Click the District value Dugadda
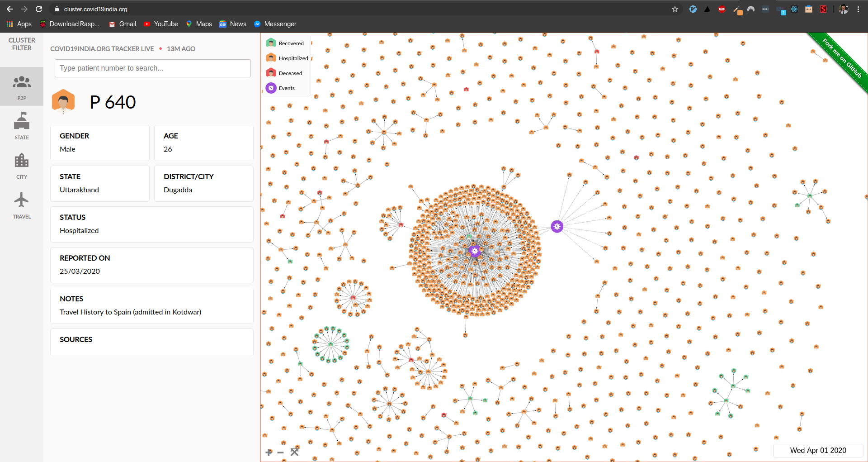 point(178,190)
